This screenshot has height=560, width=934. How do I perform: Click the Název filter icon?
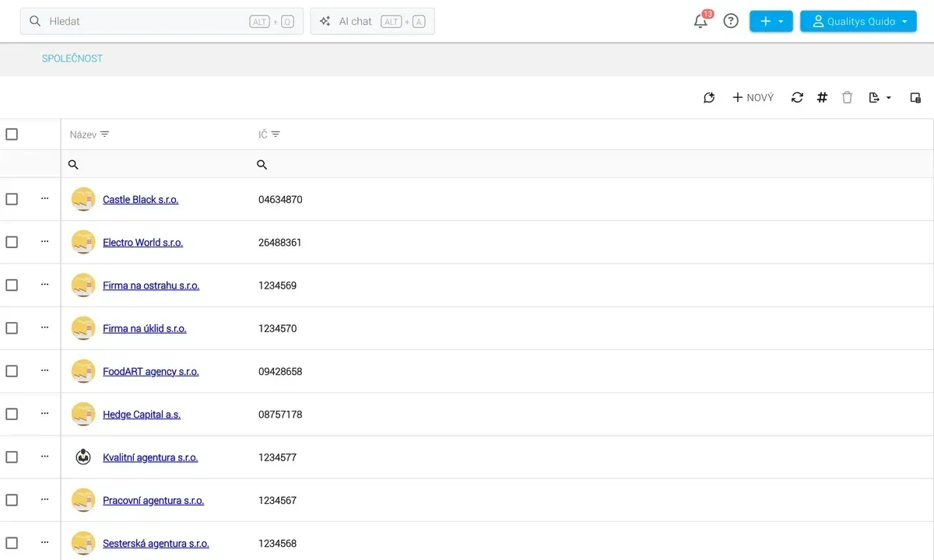click(x=105, y=135)
